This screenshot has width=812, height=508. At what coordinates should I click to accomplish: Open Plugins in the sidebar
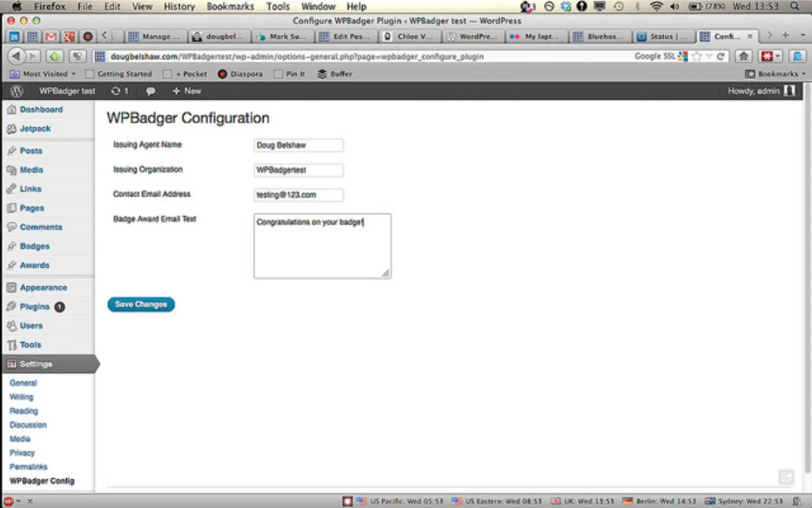click(x=34, y=307)
